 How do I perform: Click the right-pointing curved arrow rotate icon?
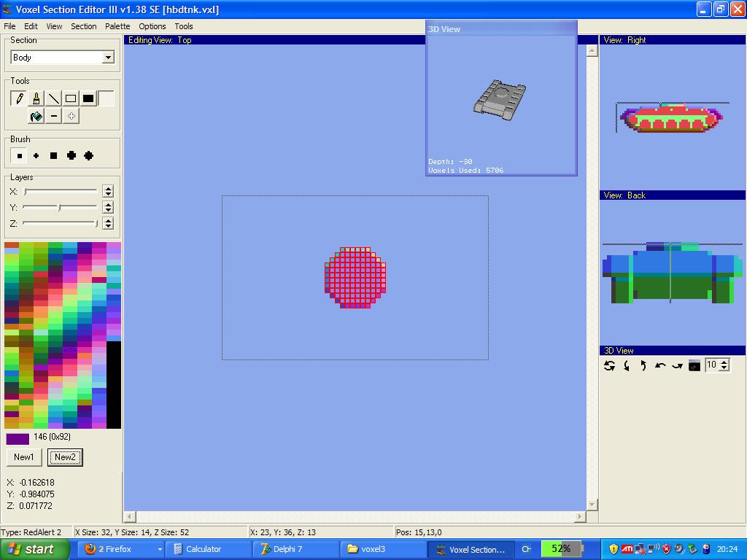coord(677,366)
